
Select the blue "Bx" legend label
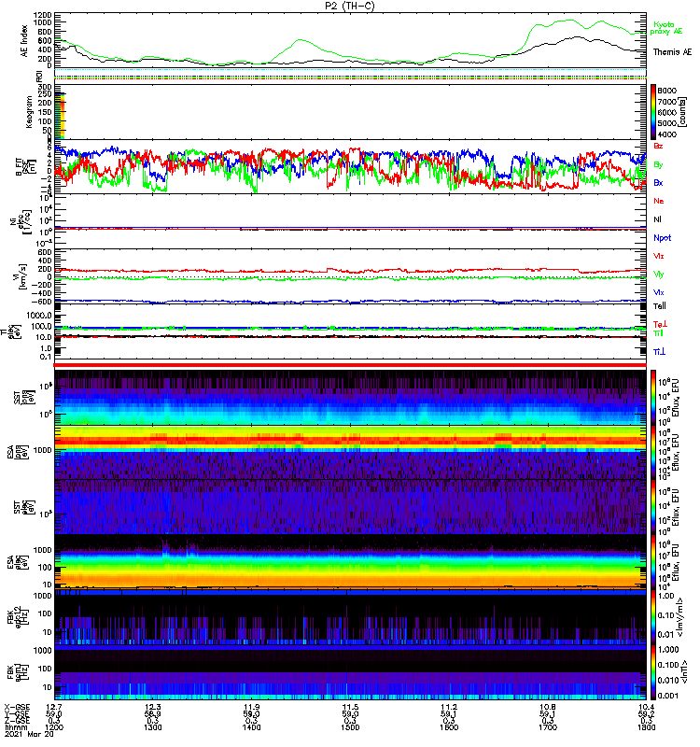[658, 183]
